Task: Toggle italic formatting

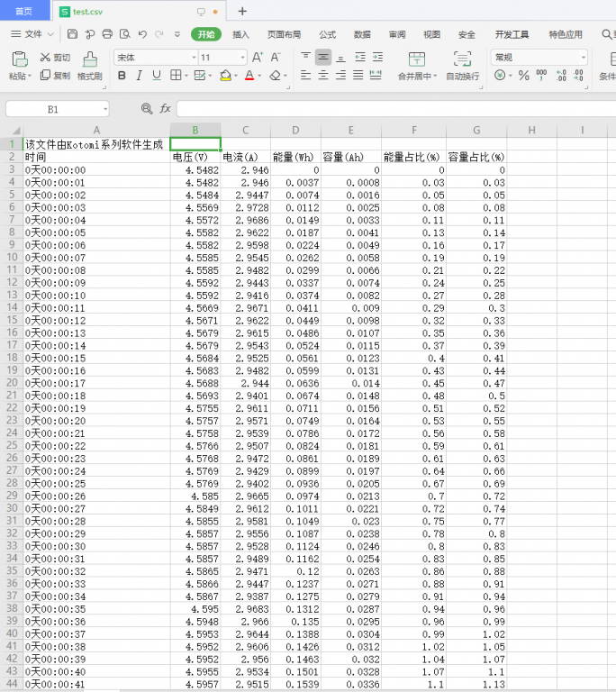Action: (140, 76)
